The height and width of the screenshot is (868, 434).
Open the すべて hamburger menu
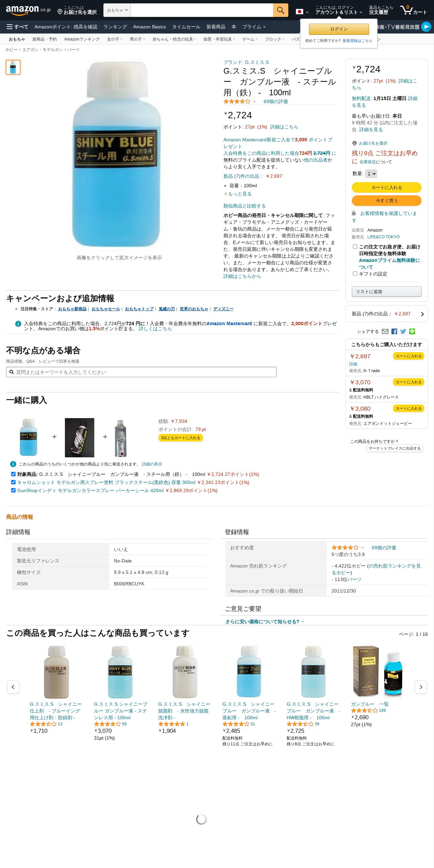(18, 27)
